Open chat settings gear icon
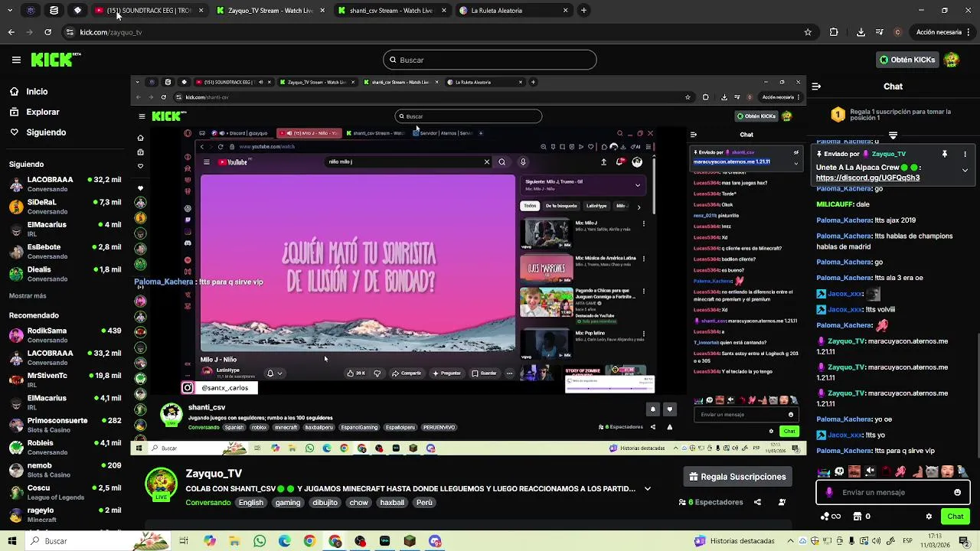Viewport: 980px width, 551px height. coord(929,517)
